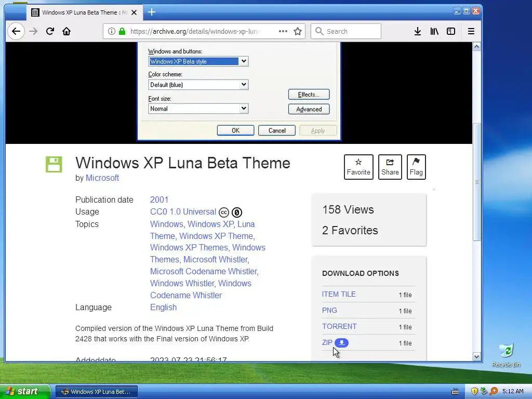This screenshot has height=399, width=532.
Task: Open the Microsoft Whistler topic link
Action: pyautogui.click(x=216, y=260)
